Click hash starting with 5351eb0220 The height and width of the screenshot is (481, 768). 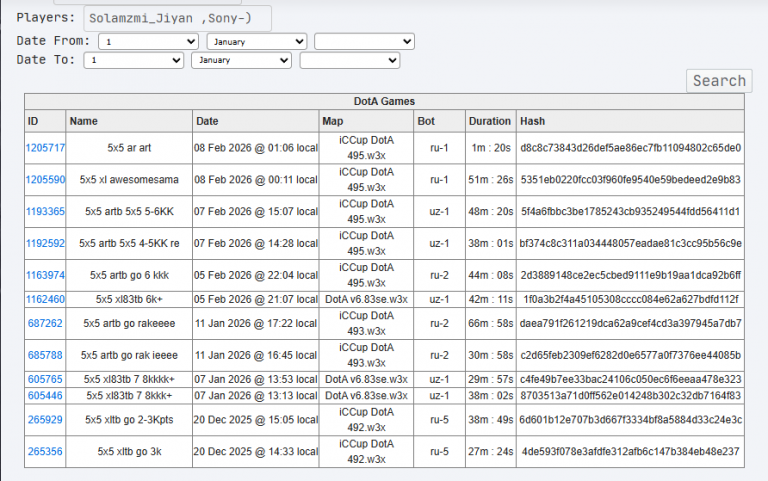[x=630, y=180]
